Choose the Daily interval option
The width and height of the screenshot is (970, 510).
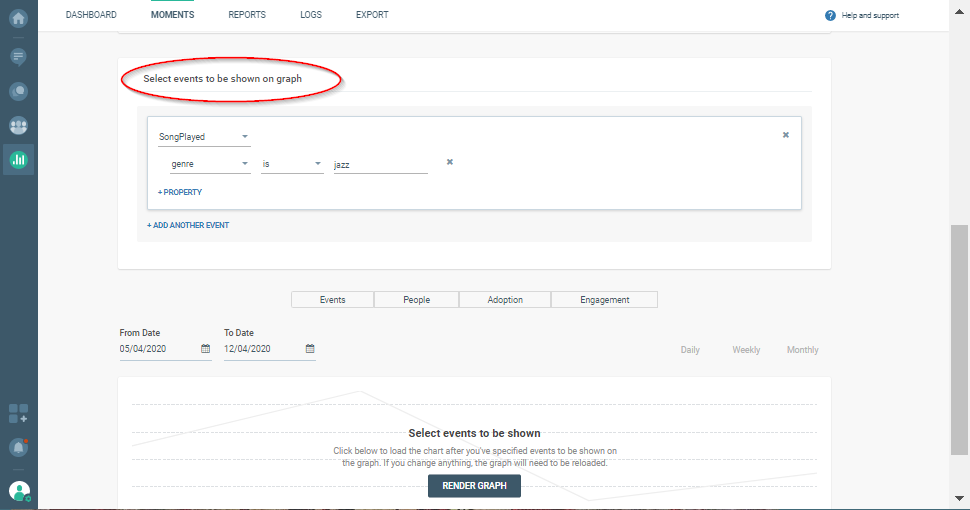click(690, 350)
